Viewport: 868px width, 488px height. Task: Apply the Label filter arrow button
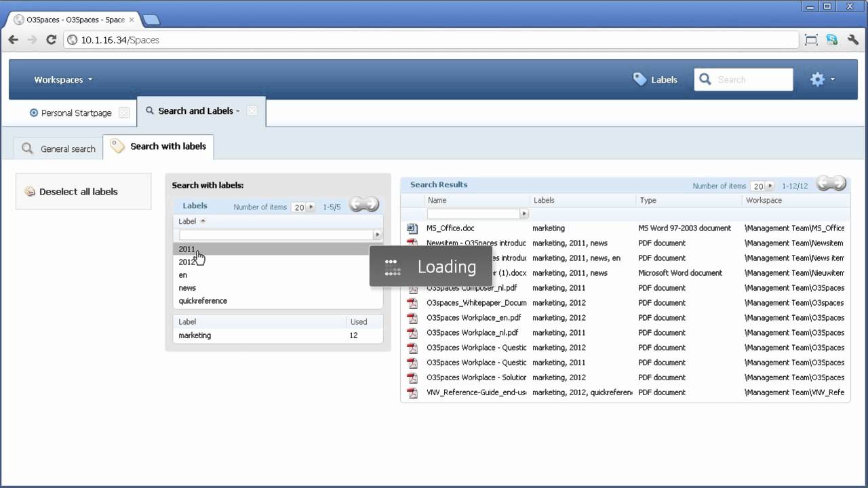coord(378,235)
